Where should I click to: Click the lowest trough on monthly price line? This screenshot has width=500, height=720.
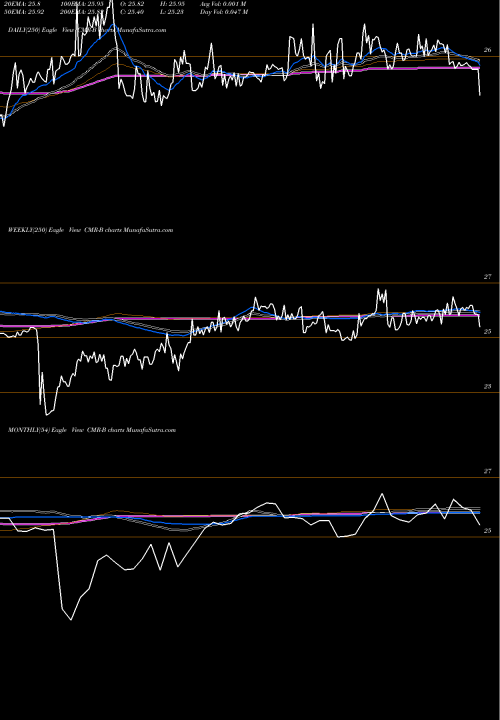click(71, 620)
